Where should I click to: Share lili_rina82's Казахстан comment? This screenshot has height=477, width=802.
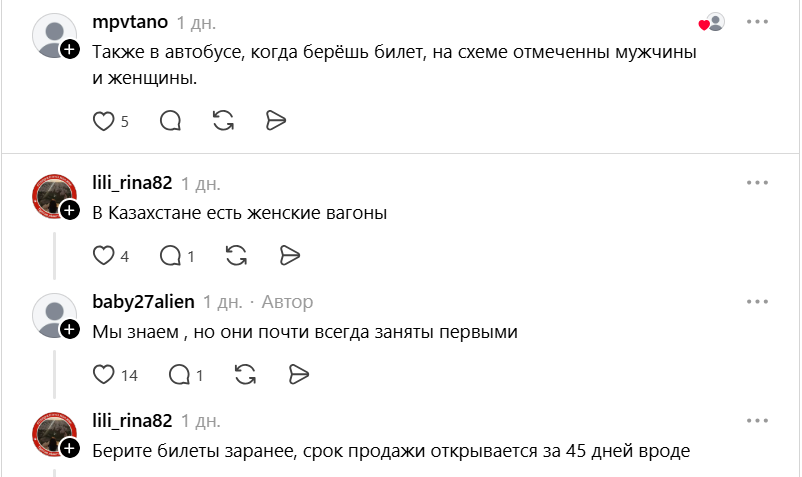[289, 256]
